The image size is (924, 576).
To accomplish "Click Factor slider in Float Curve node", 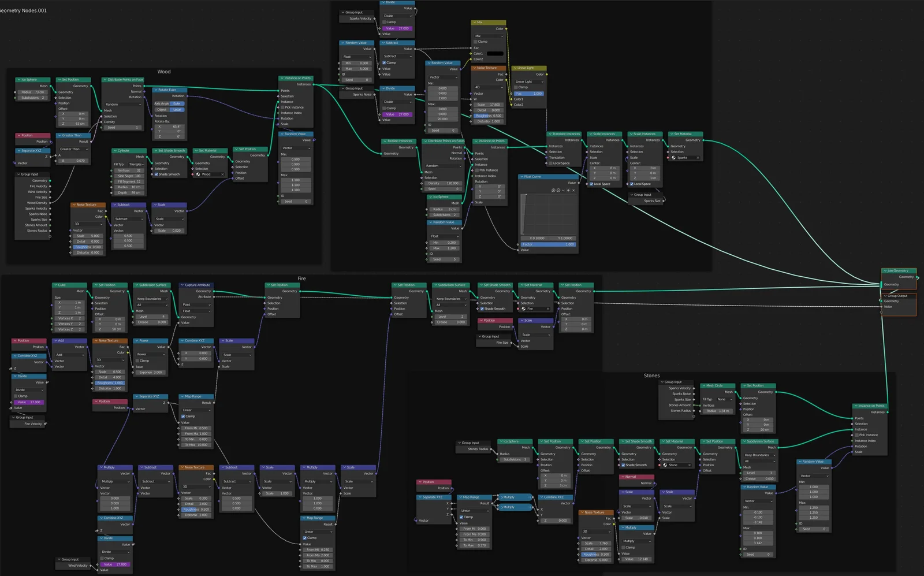I will (x=547, y=244).
